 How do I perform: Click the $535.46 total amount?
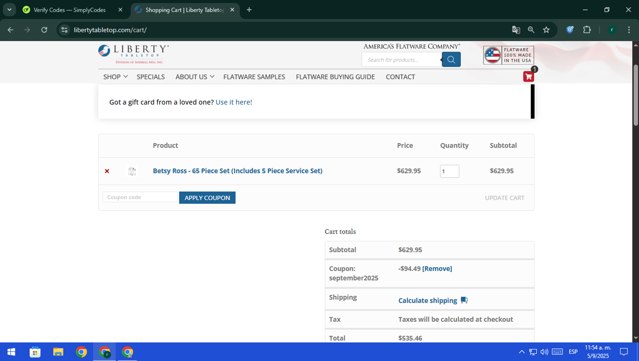[x=410, y=338]
